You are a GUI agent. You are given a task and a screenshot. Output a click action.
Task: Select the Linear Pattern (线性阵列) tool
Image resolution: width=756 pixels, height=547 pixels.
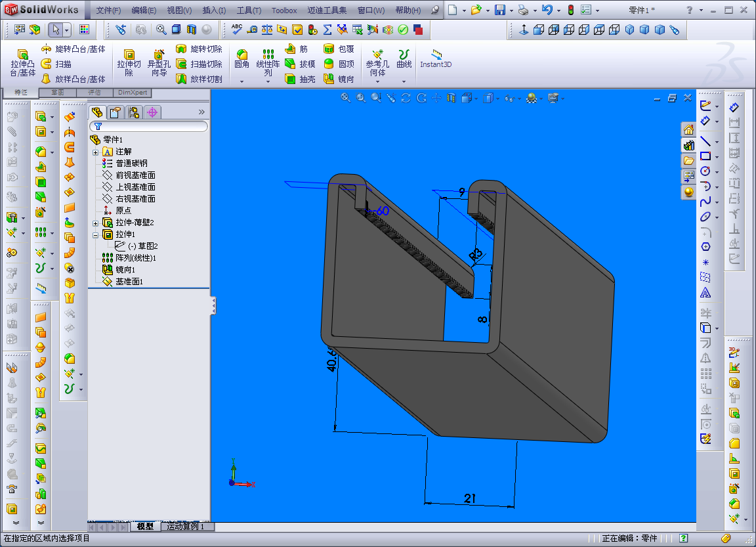tap(268, 62)
